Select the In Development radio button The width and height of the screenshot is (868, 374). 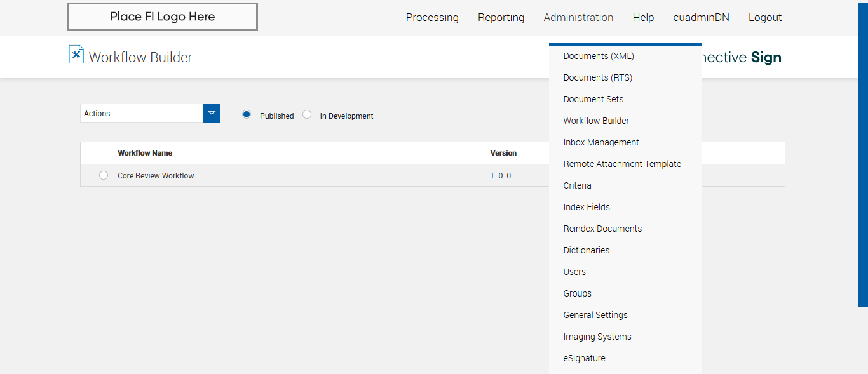(x=307, y=114)
